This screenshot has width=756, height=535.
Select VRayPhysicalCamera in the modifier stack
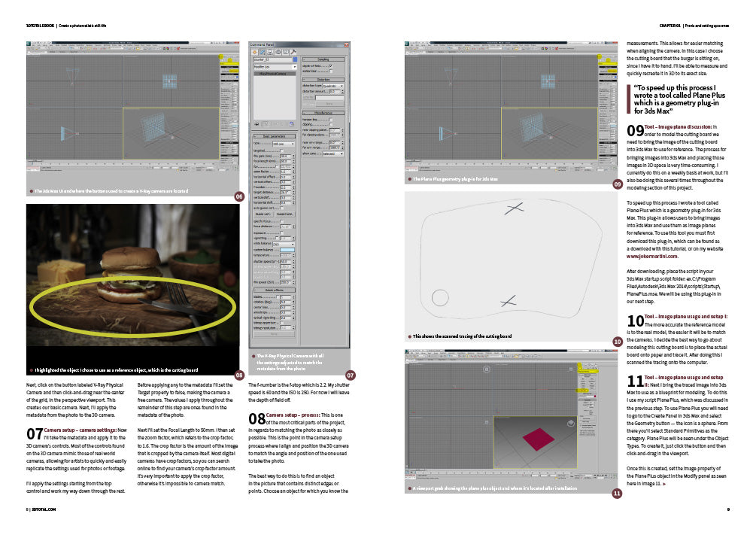(x=273, y=74)
